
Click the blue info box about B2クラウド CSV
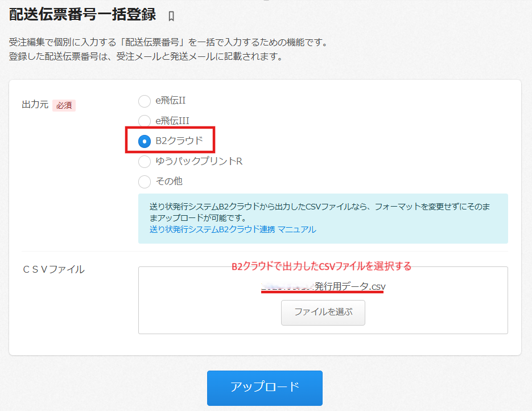point(323,219)
